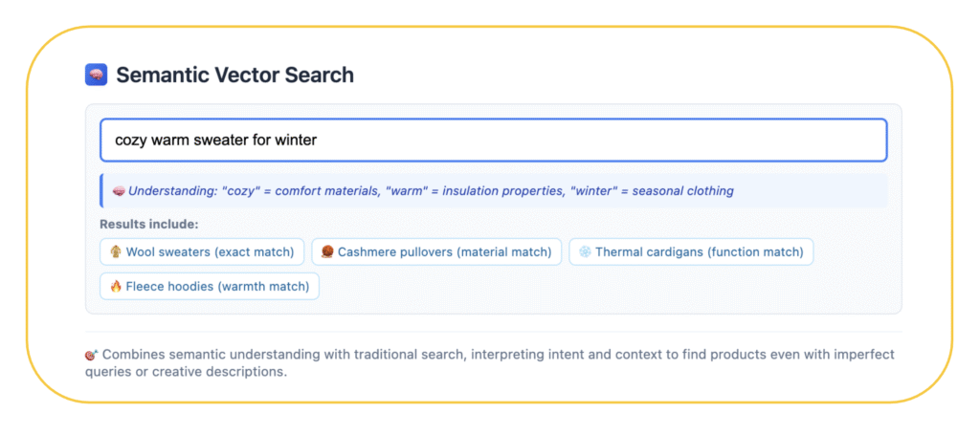Choose the Cashmere pullovers (material match) chip
This screenshot has height=435, width=980.
pos(436,252)
